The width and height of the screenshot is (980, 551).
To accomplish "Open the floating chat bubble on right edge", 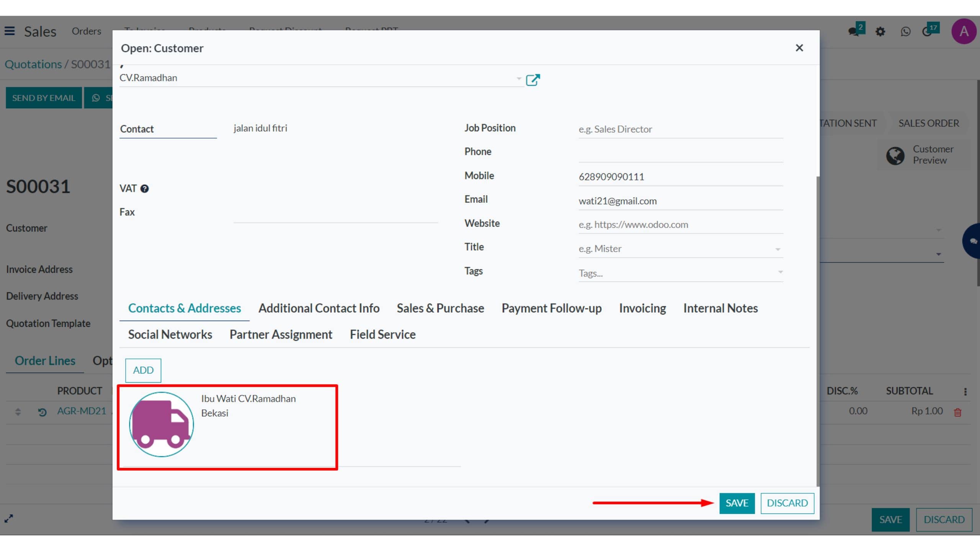I will click(972, 241).
